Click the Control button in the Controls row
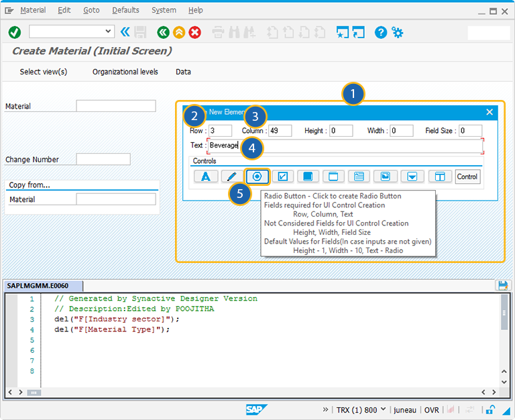This screenshot has height=420, width=515. pyautogui.click(x=467, y=176)
